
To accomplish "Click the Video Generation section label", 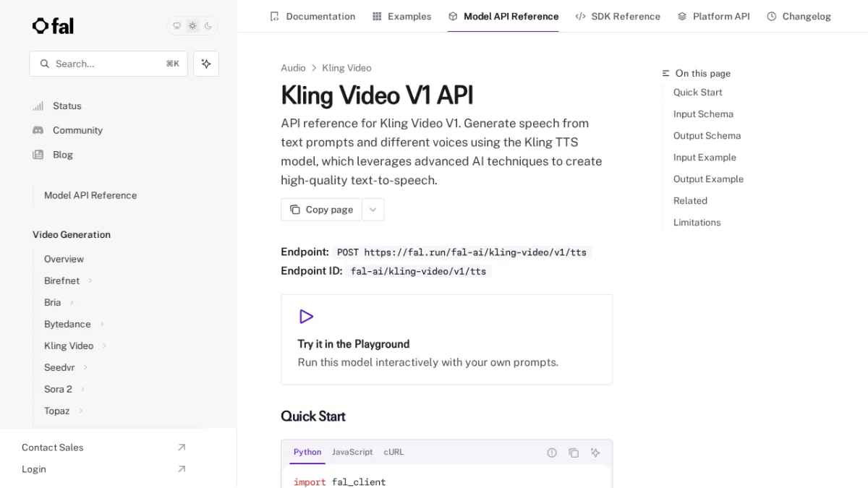I will [x=72, y=235].
